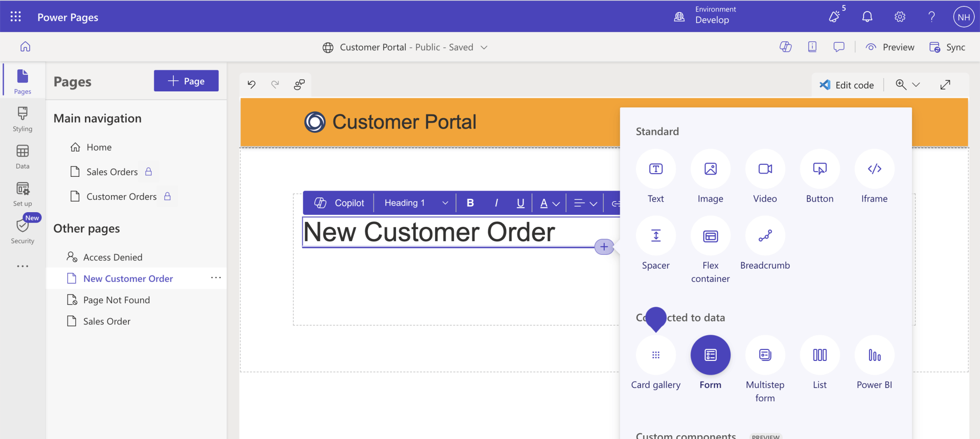The image size is (980, 439).
Task: Add a Multistep form component
Action: (x=765, y=370)
